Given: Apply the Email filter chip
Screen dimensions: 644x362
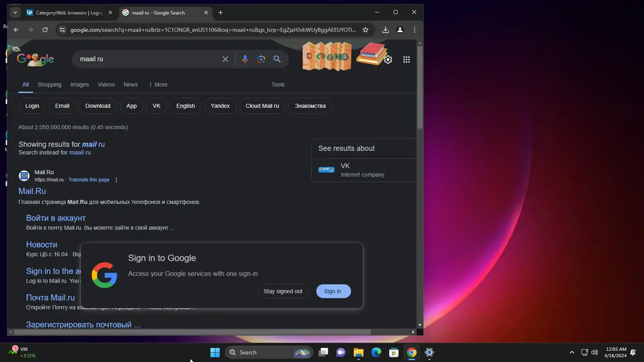Looking at the screenshot, I should (x=62, y=106).
